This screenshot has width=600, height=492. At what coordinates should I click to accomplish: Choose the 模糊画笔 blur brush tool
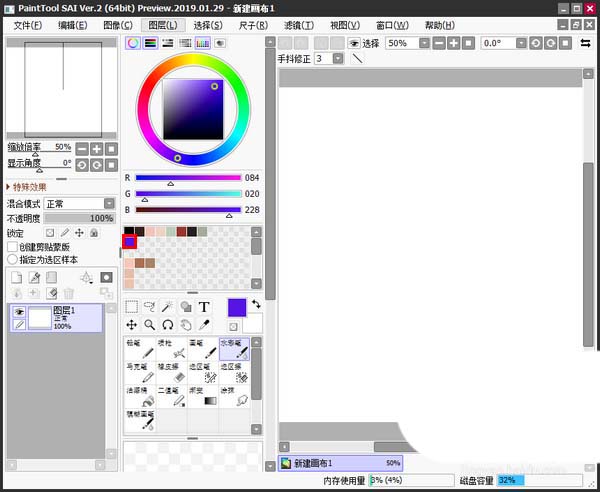click(140, 420)
